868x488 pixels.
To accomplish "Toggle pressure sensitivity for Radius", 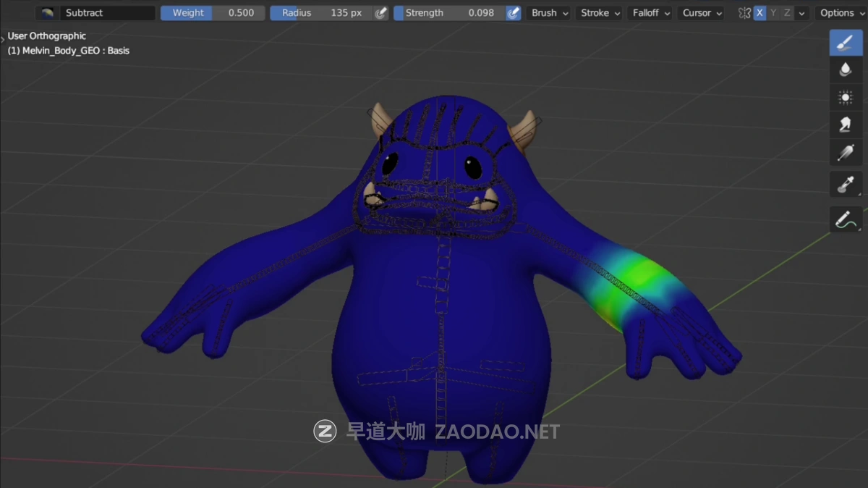I will tap(381, 13).
